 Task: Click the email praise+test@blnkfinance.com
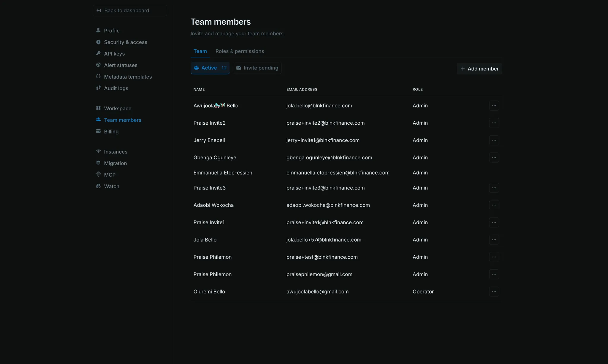322,257
